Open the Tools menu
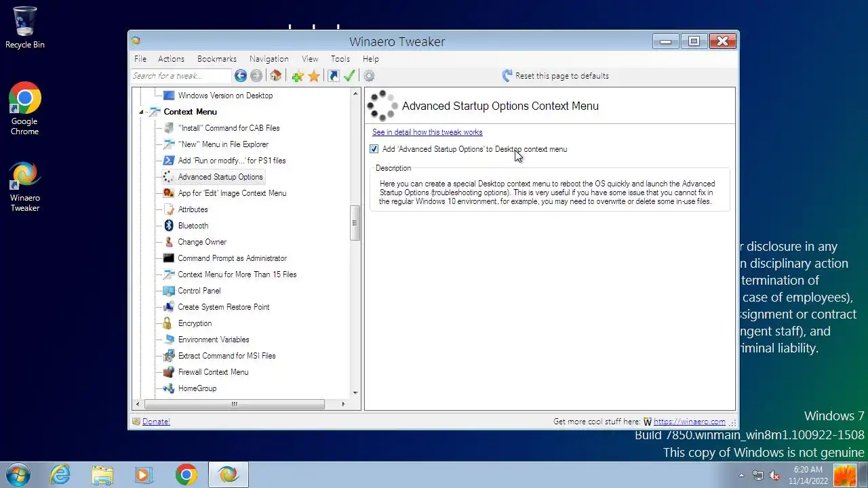Viewport: 868px width, 488px height. coord(340,59)
